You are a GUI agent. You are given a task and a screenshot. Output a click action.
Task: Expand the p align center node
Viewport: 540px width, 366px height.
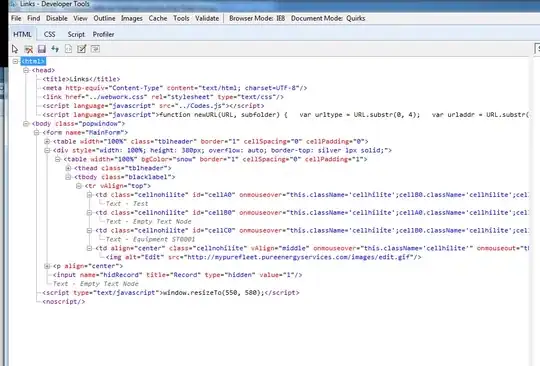[x=47, y=266]
